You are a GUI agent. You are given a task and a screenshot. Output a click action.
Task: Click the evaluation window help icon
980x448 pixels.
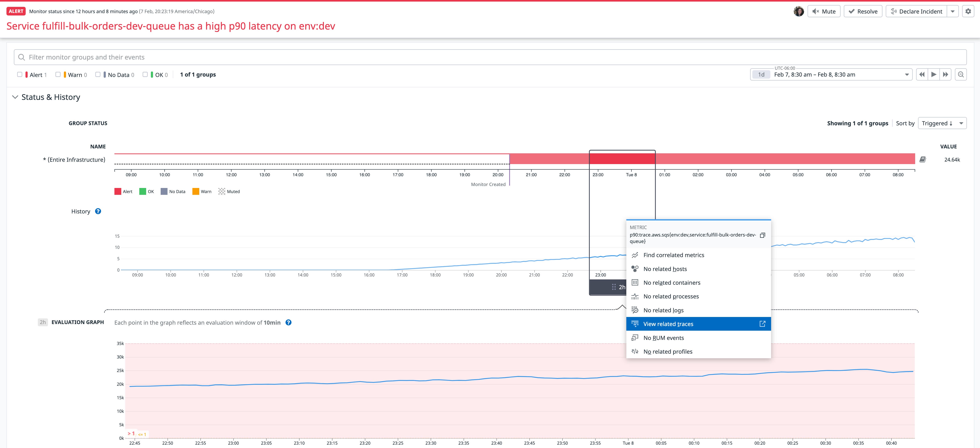(288, 322)
